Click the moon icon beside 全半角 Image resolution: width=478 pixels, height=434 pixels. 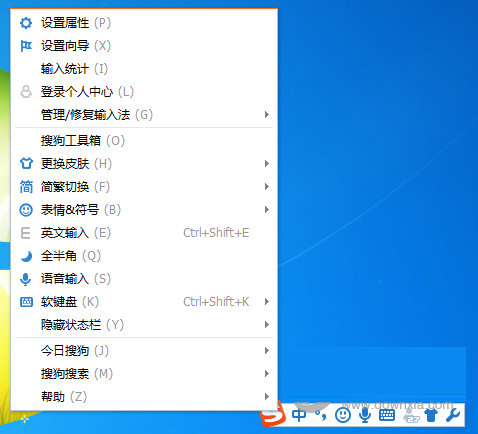point(26,256)
